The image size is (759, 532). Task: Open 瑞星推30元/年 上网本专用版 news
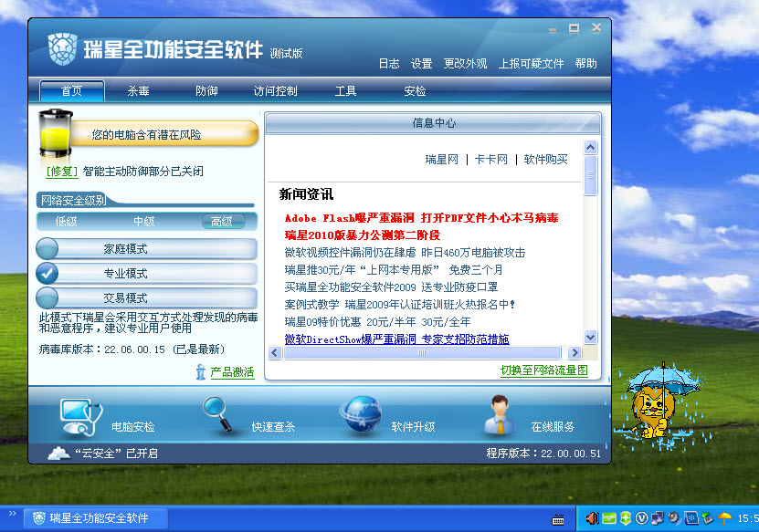394,270
